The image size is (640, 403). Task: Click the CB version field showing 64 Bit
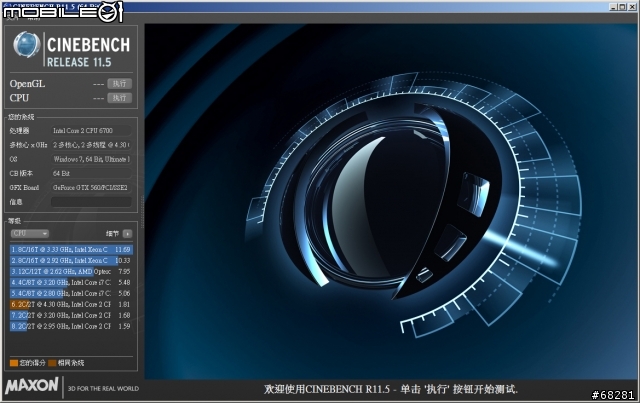click(91, 174)
